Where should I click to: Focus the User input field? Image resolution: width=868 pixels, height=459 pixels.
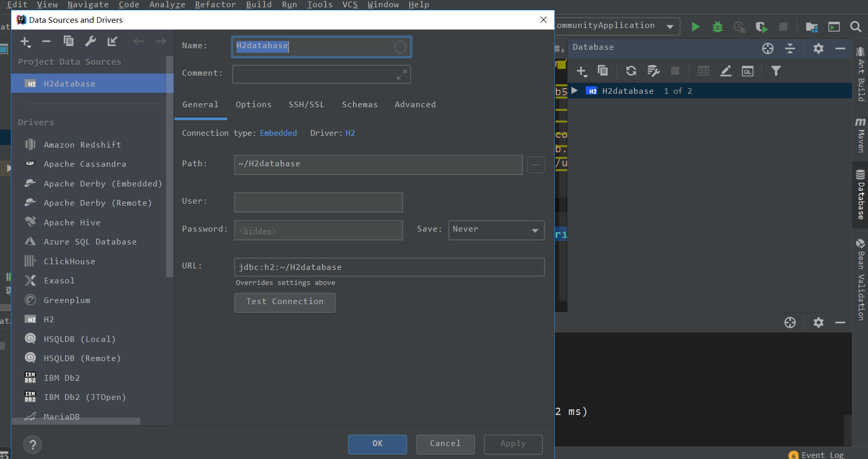pos(318,202)
